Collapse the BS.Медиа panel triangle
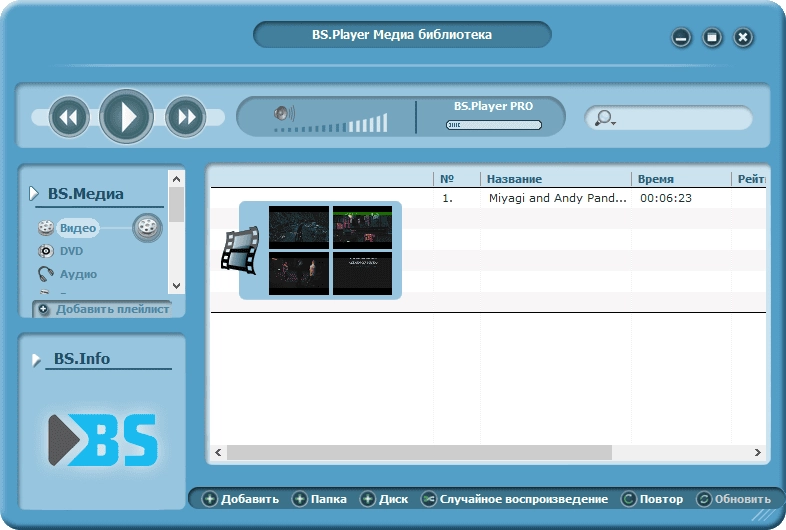Screen dimensions: 786x530 (34, 193)
